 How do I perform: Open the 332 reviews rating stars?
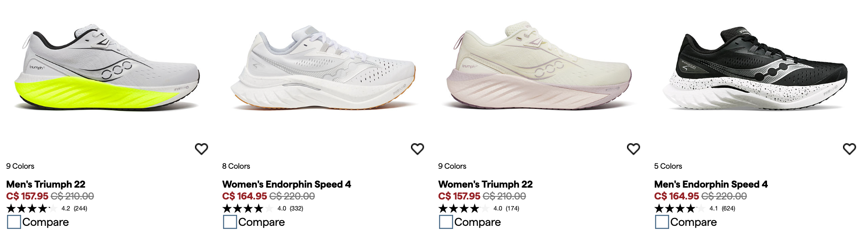coord(263,208)
